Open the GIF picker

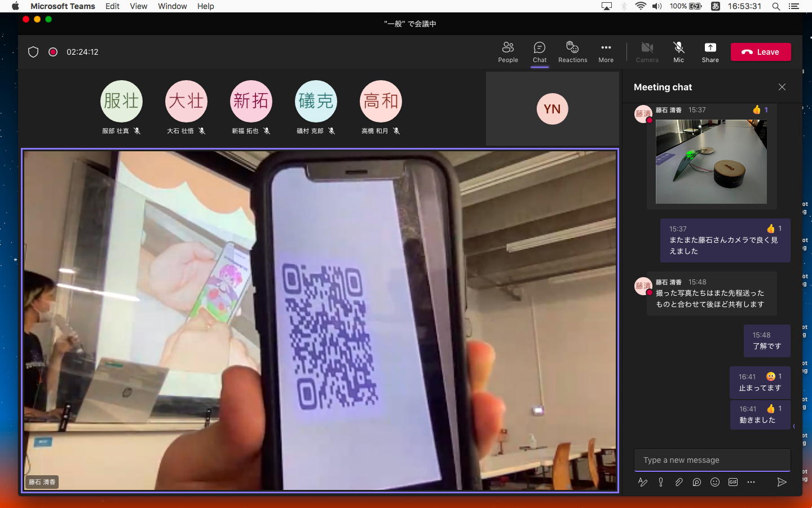733,482
